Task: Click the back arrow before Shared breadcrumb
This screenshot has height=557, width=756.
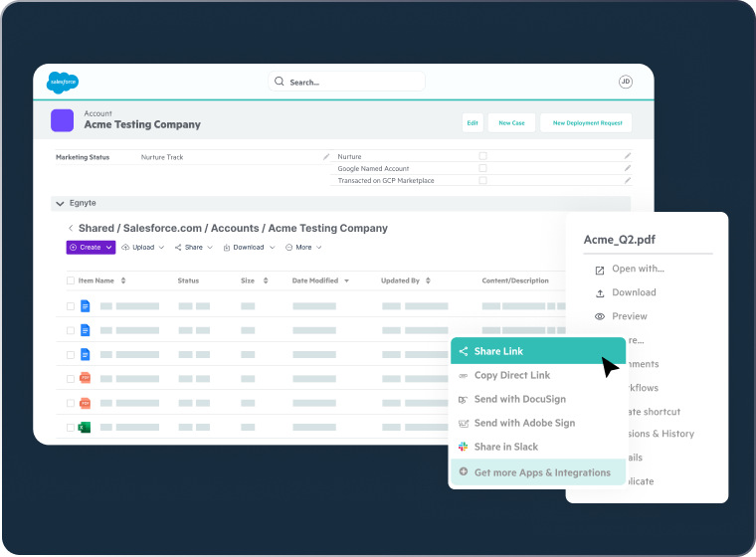Action: pyautogui.click(x=71, y=229)
